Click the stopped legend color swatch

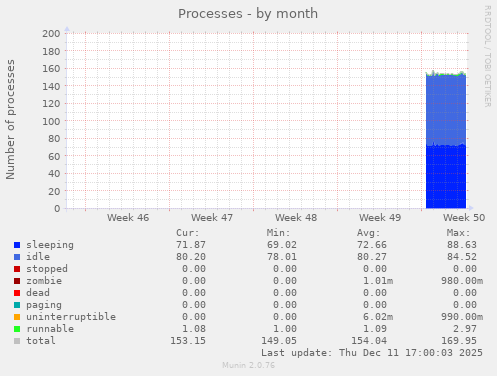pyautogui.click(x=17, y=269)
